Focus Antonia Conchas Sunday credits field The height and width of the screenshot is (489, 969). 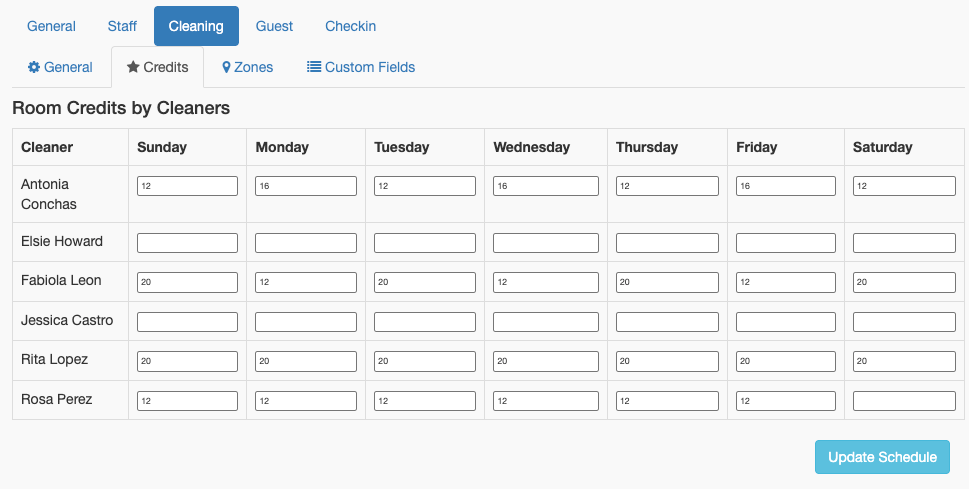click(x=187, y=186)
